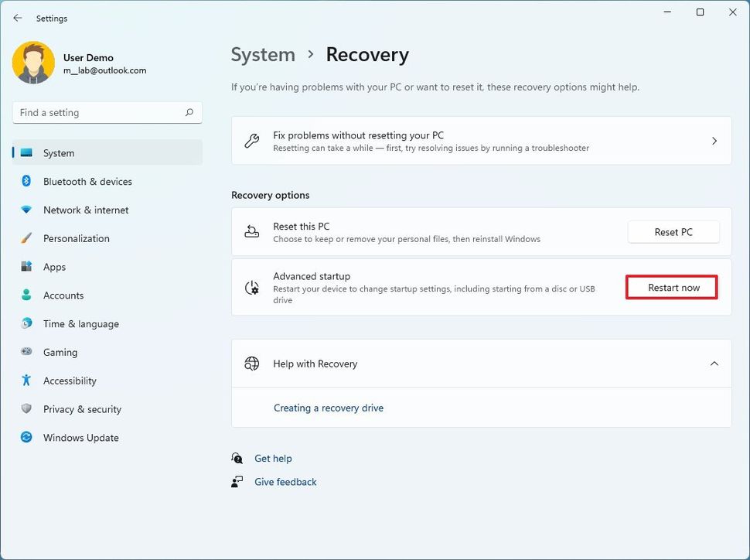The height and width of the screenshot is (560, 750).
Task: Open Bluetooth & devices settings
Action: (28, 181)
